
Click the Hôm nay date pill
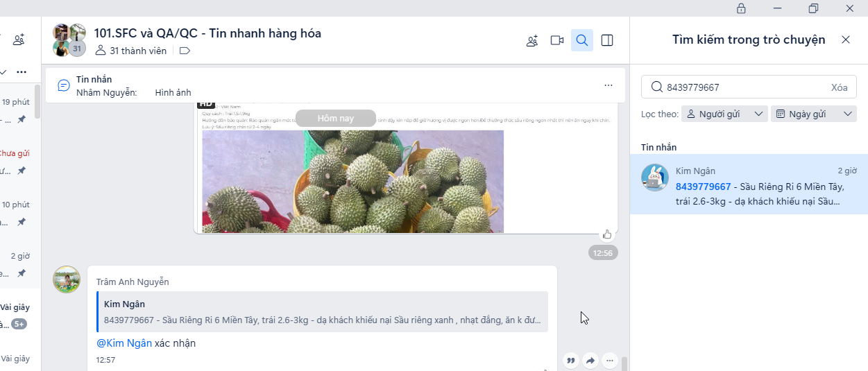point(336,118)
